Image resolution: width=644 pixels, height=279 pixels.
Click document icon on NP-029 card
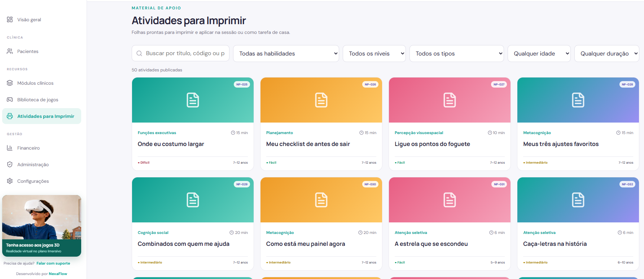(193, 200)
